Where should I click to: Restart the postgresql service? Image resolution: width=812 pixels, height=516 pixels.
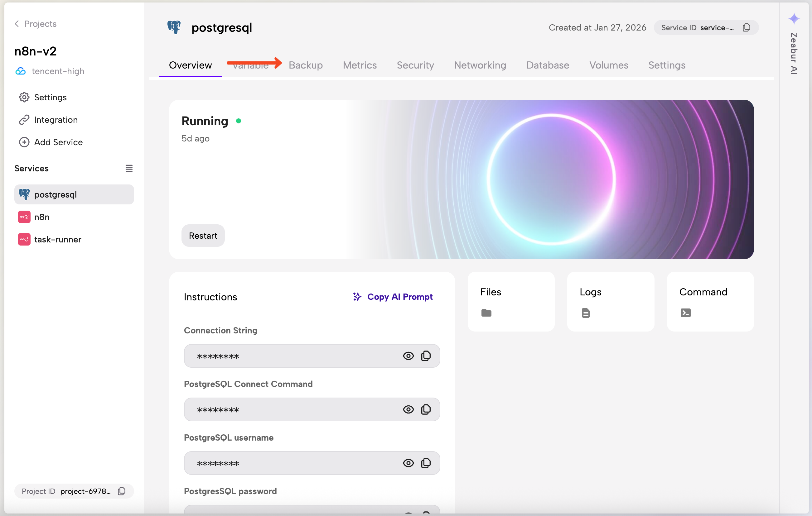[x=203, y=236]
